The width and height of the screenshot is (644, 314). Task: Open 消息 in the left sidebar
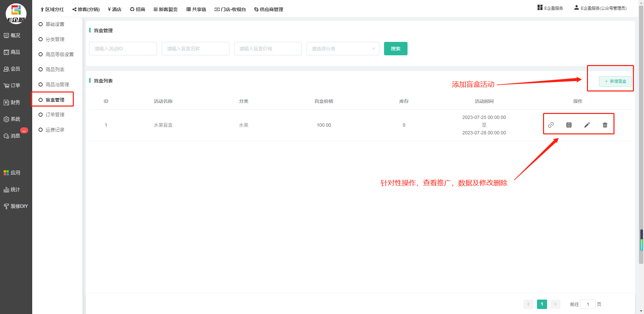coord(12,136)
